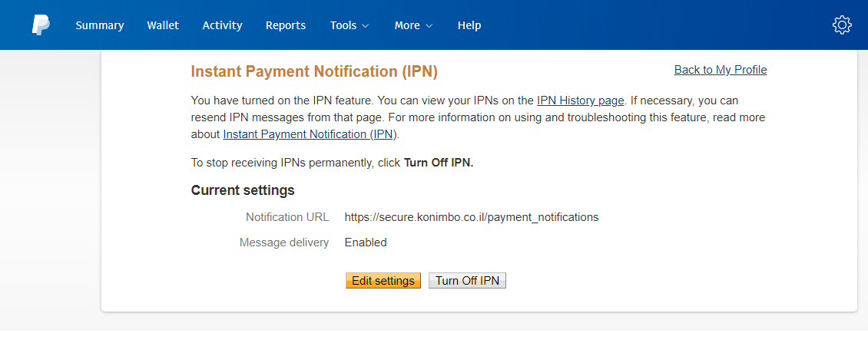Click the Edit settings button
Image resolution: width=868 pixels, height=343 pixels.
[383, 281]
